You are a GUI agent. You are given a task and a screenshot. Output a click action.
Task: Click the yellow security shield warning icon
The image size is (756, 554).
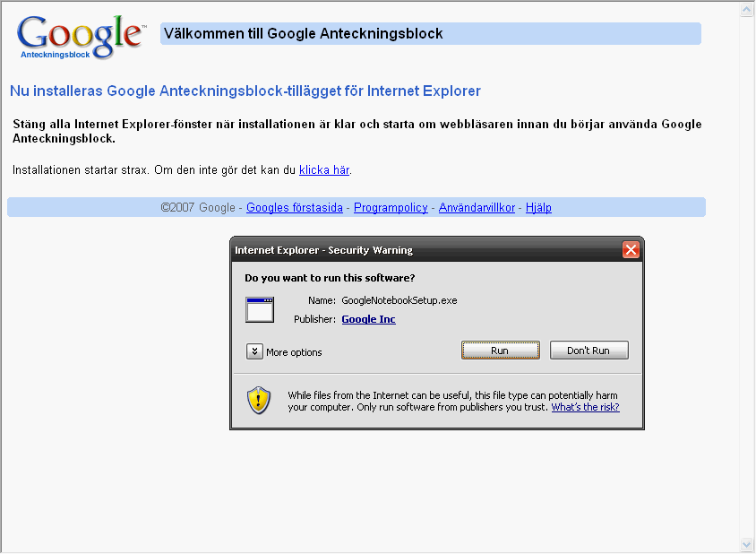pyautogui.click(x=259, y=399)
